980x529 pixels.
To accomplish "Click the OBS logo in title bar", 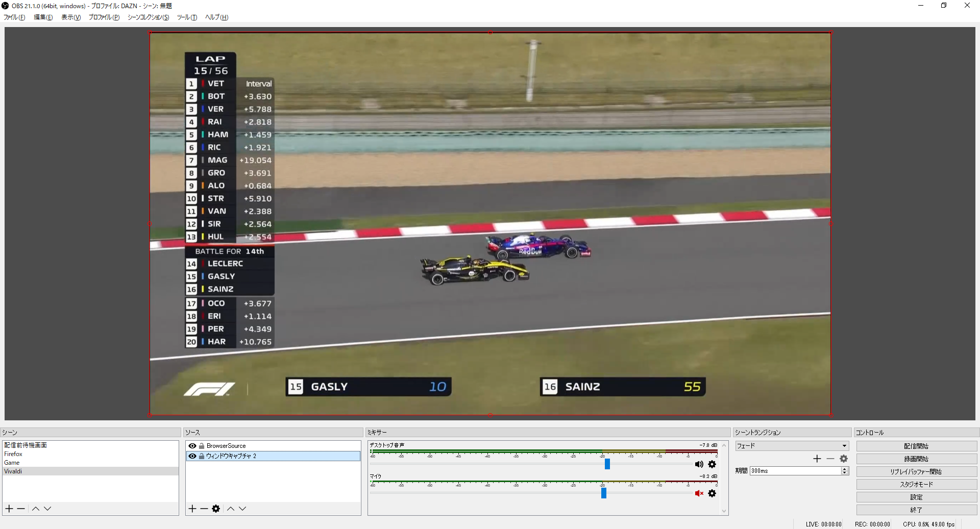I will tap(5, 6).
